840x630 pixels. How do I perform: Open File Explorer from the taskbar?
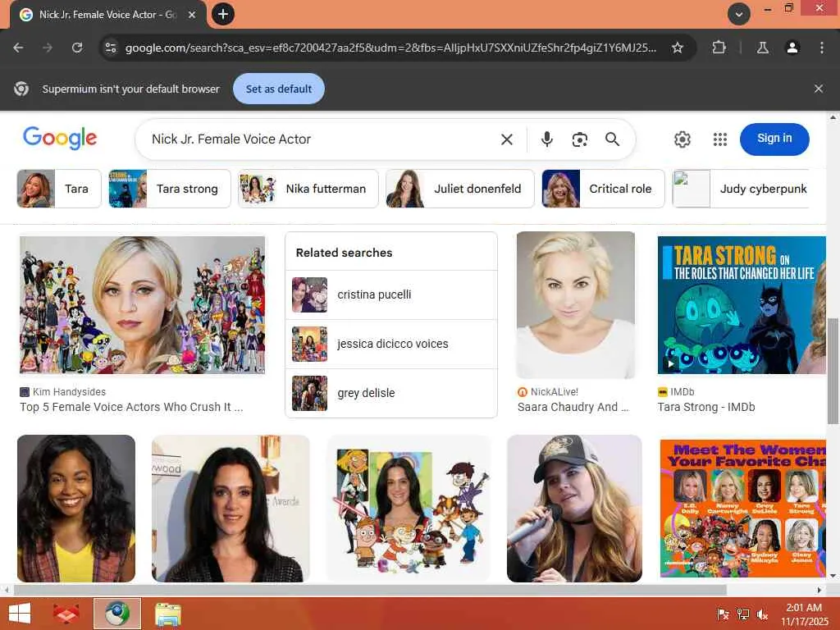click(168, 614)
